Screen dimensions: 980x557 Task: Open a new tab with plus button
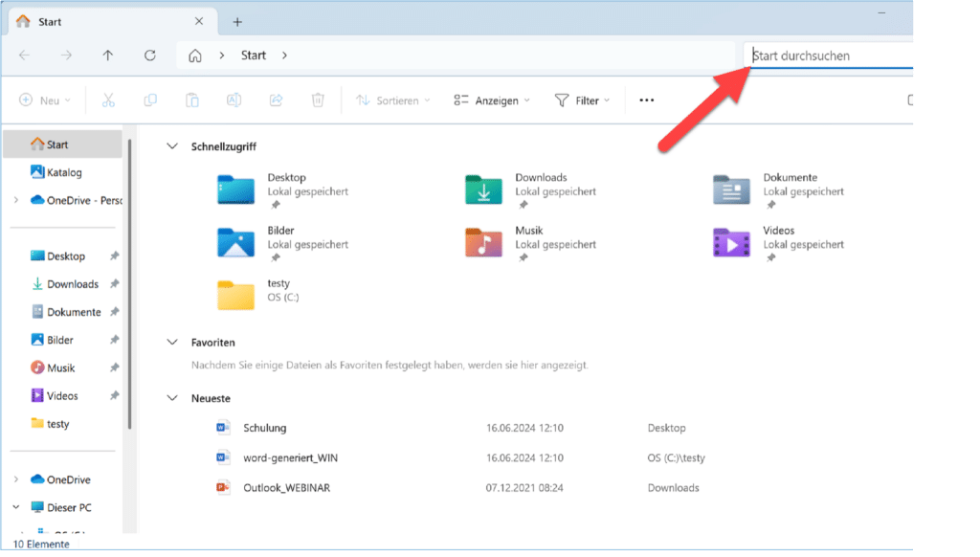pyautogui.click(x=237, y=22)
